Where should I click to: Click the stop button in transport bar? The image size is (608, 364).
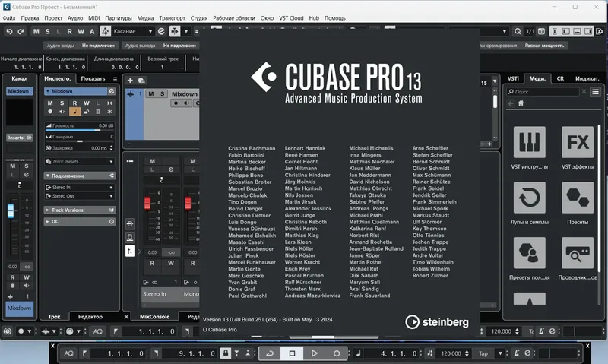(293, 353)
